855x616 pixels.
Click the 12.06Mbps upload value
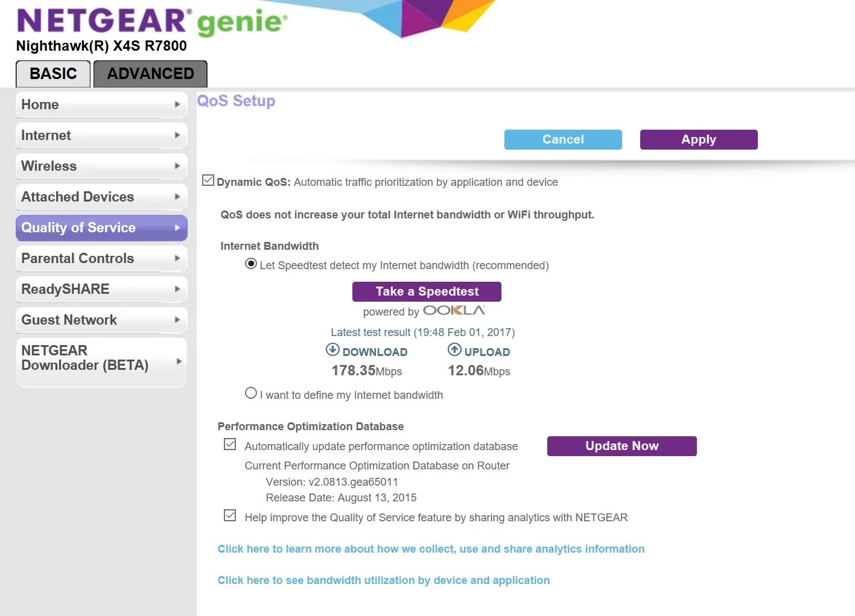tap(479, 370)
